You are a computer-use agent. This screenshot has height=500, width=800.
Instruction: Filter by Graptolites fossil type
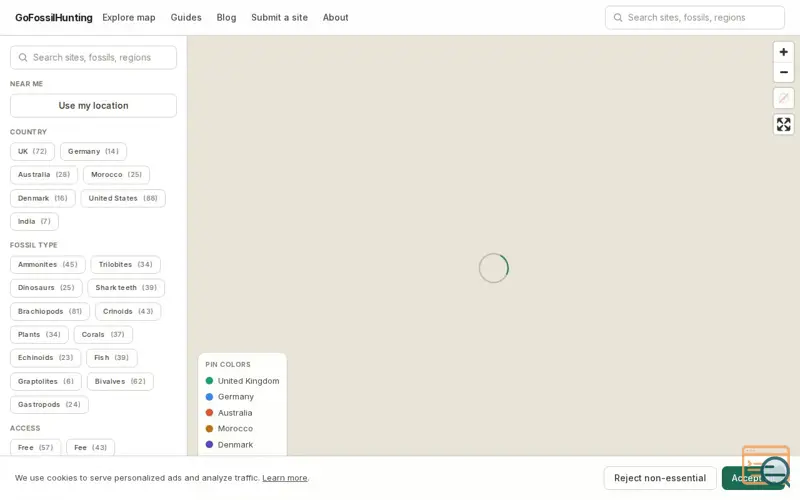46,381
